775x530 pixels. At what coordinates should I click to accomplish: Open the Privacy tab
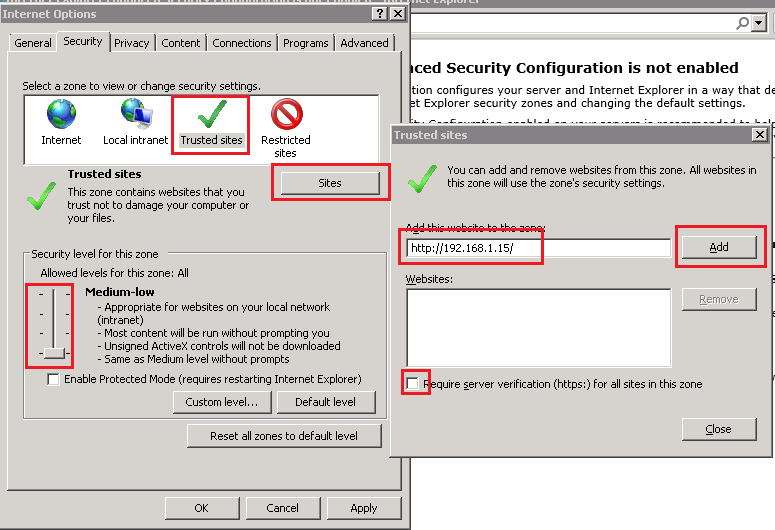click(x=131, y=43)
